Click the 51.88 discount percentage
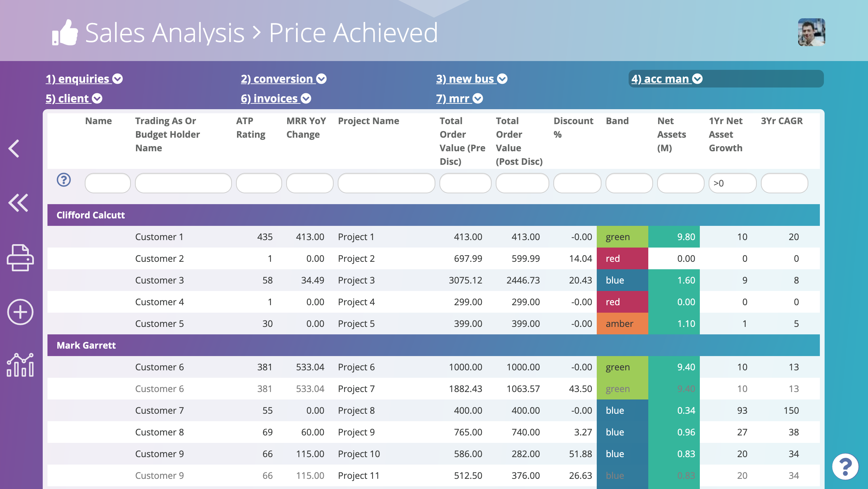The width and height of the screenshot is (868, 489). (580, 454)
